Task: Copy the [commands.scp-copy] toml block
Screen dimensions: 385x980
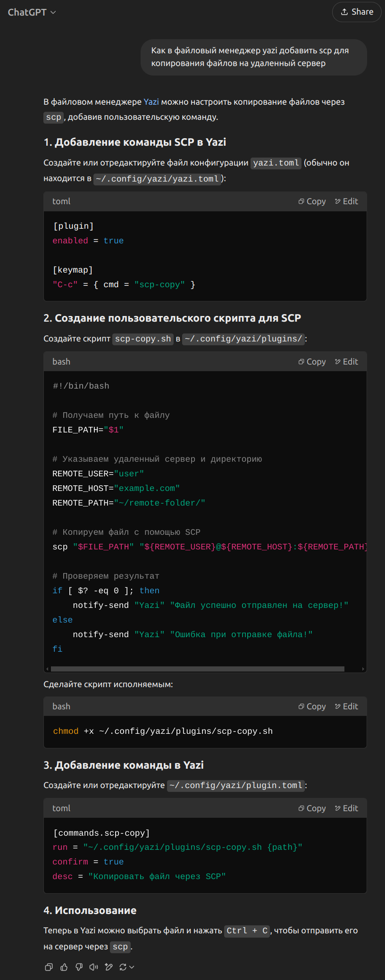Action: [312, 808]
